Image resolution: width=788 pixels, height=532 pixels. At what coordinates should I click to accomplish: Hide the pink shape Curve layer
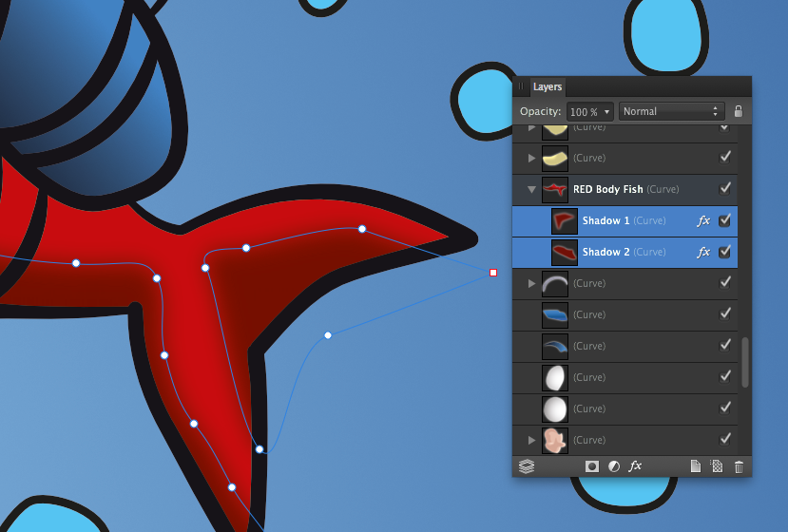(x=724, y=439)
